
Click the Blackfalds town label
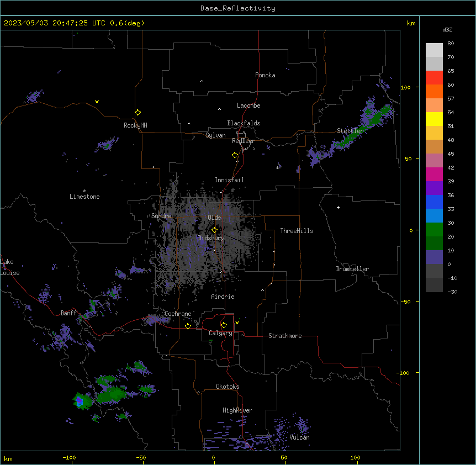[x=244, y=123]
